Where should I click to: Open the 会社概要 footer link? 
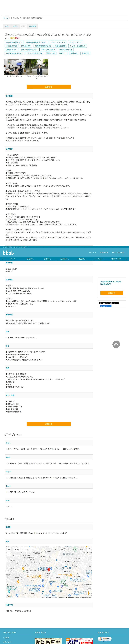point(6,638)
